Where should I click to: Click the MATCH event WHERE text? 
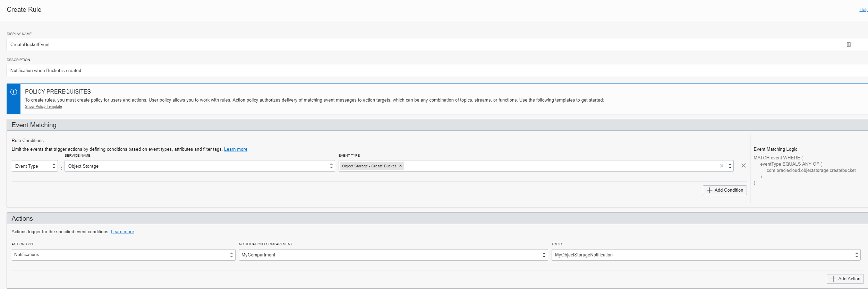tap(778, 158)
